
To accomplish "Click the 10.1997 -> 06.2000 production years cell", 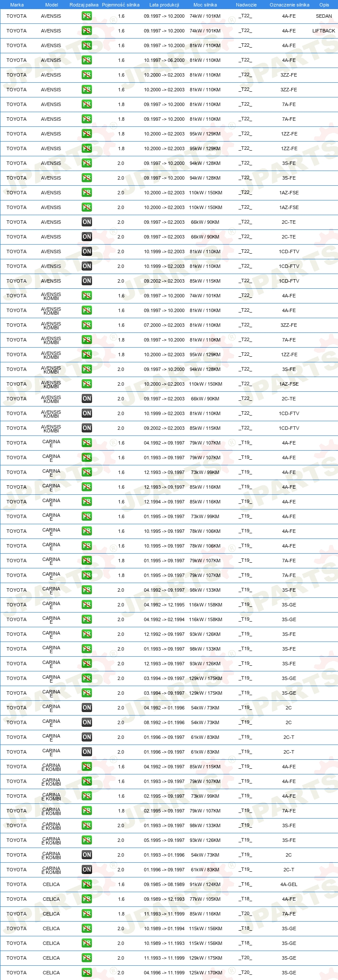I will coord(164,60).
